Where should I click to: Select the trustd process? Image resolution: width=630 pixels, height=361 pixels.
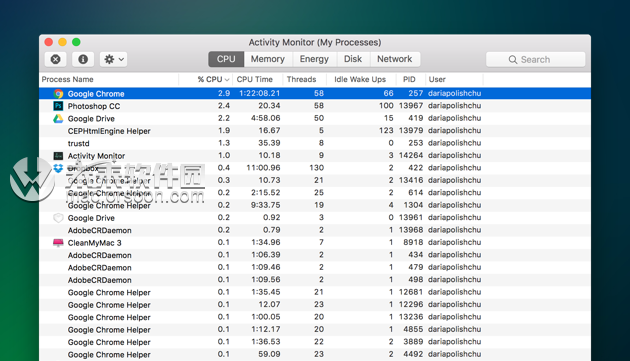coord(315,144)
